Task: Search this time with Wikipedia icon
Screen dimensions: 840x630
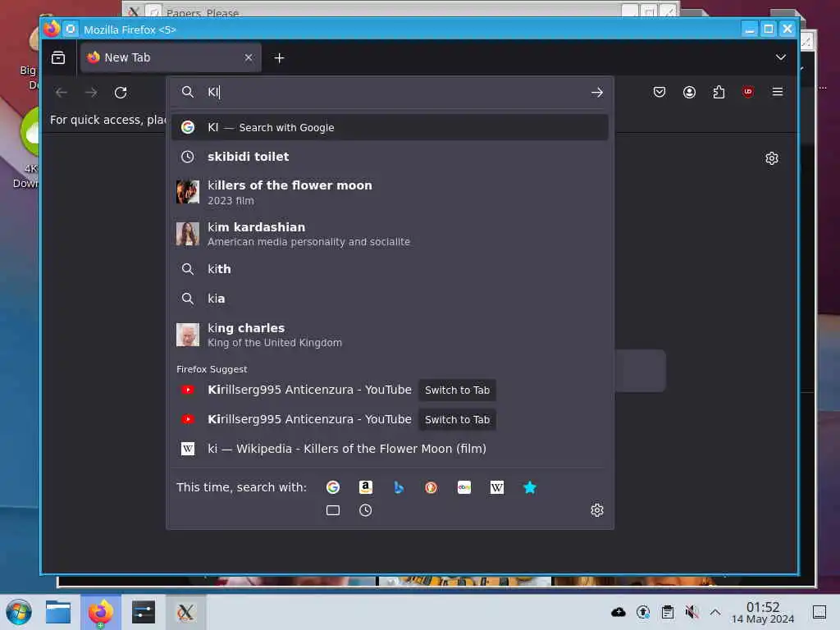Action: [496, 487]
